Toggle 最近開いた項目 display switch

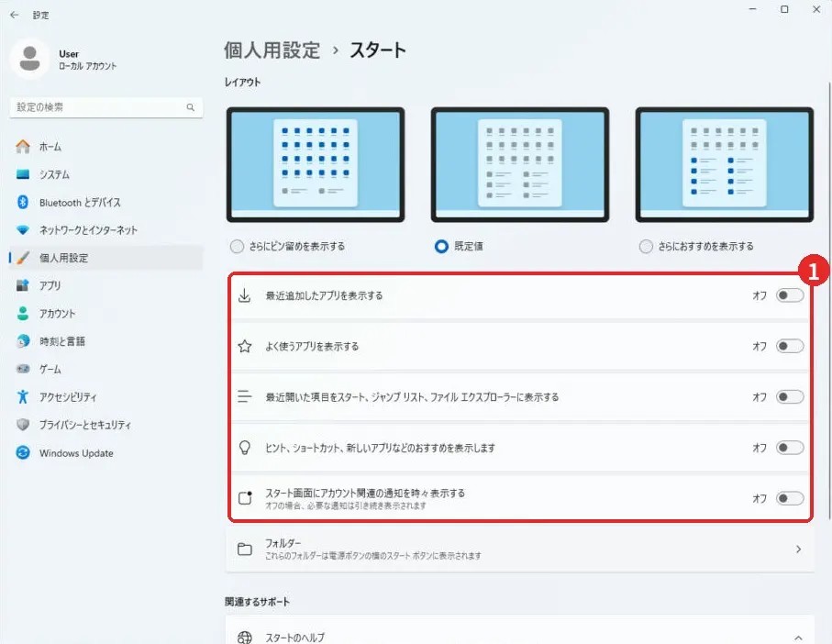[790, 397]
